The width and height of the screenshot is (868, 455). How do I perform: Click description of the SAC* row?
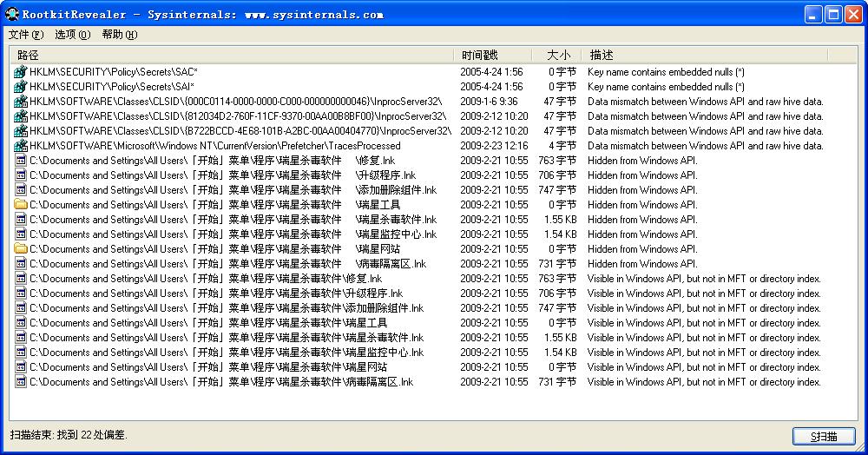pyautogui.click(x=666, y=72)
